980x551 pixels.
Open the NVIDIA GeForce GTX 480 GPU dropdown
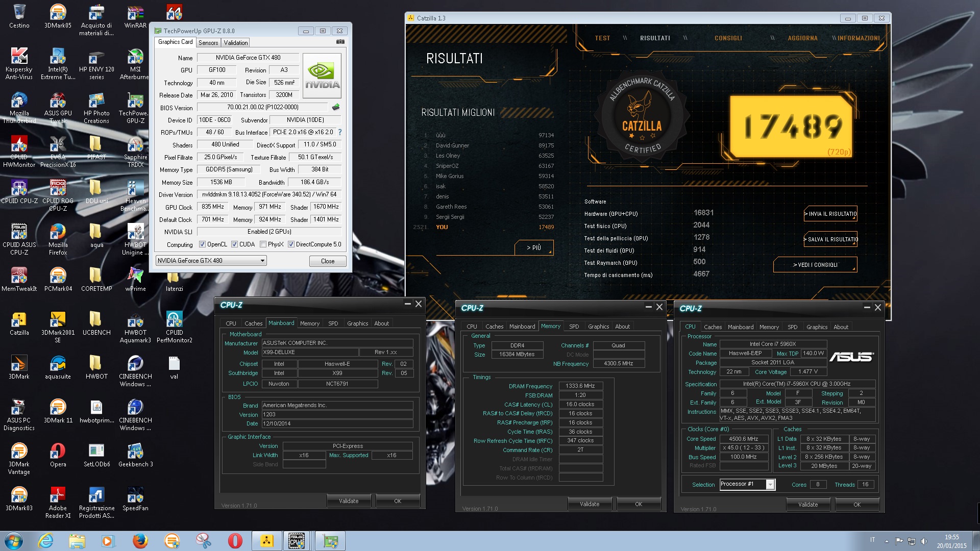click(211, 261)
